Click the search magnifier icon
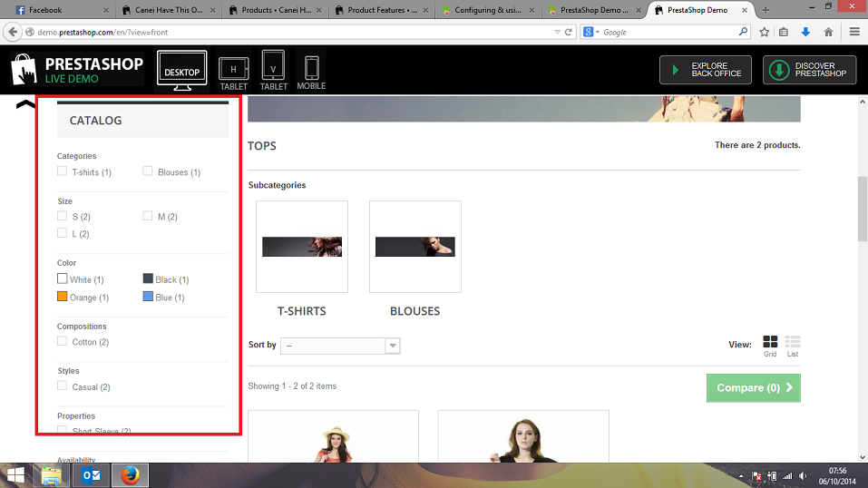The height and width of the screenshot is (488, 868). [x=743, y=32]
